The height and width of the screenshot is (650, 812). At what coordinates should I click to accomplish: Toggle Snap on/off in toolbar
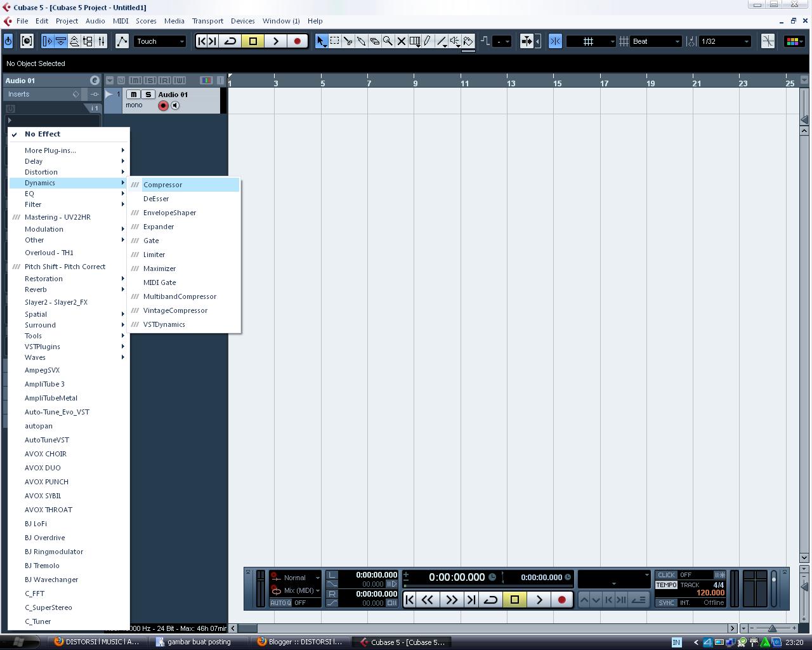point(555,41)
